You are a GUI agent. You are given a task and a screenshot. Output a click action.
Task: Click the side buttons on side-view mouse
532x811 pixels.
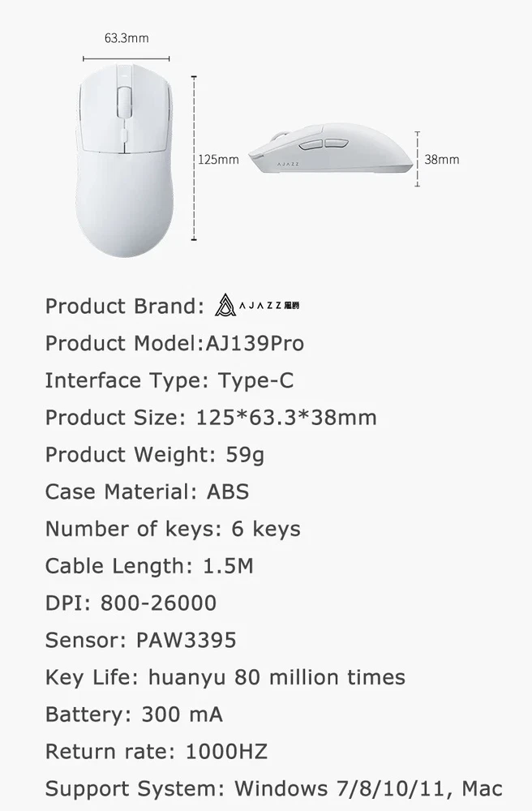coord(323,145)
